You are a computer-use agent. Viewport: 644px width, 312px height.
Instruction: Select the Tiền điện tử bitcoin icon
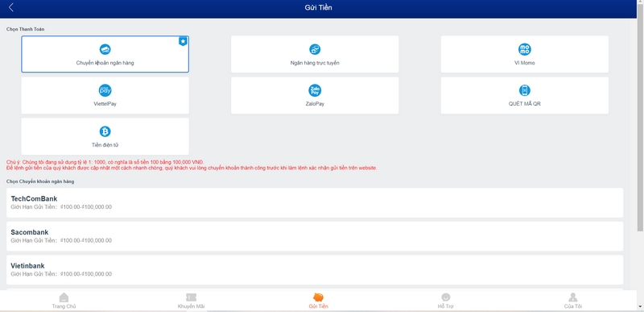point(105,131)
